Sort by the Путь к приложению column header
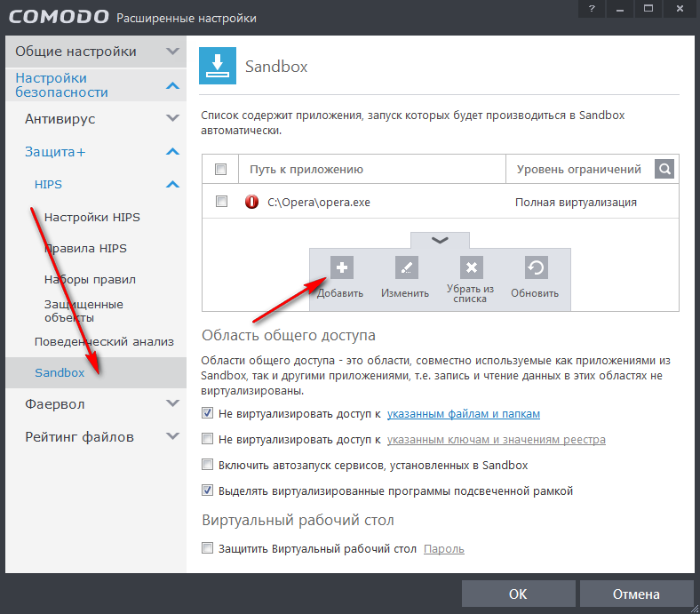Screen dimensions: 700x614 pyautogui.click(x=372, y=169)
